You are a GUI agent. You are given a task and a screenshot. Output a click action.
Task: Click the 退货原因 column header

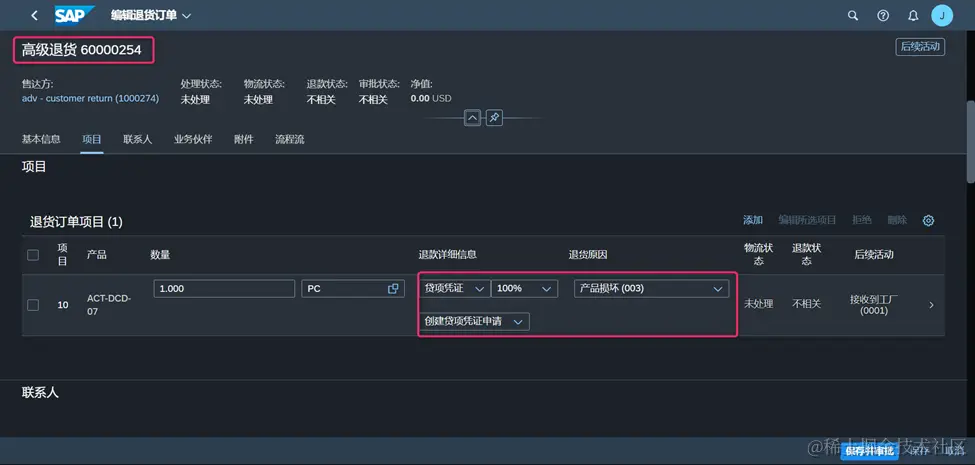point(588,254)
